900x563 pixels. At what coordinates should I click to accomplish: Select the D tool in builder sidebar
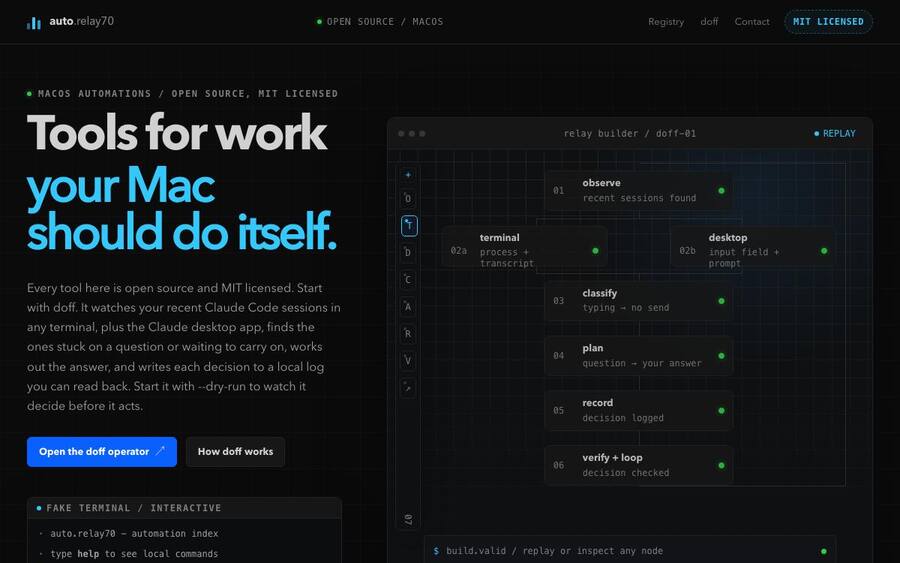coord(408,253)
